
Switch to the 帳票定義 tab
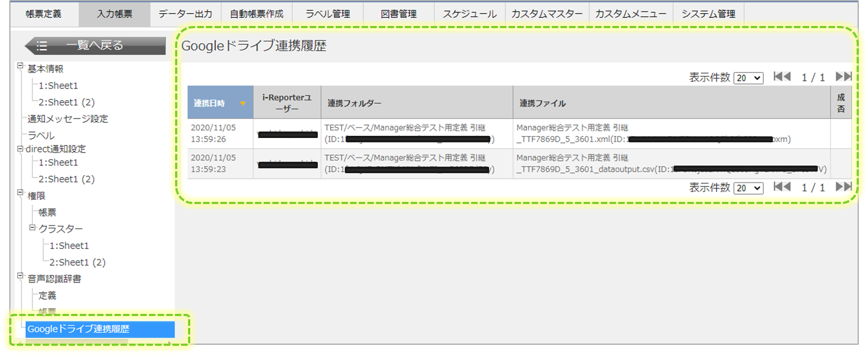[44, 14]
